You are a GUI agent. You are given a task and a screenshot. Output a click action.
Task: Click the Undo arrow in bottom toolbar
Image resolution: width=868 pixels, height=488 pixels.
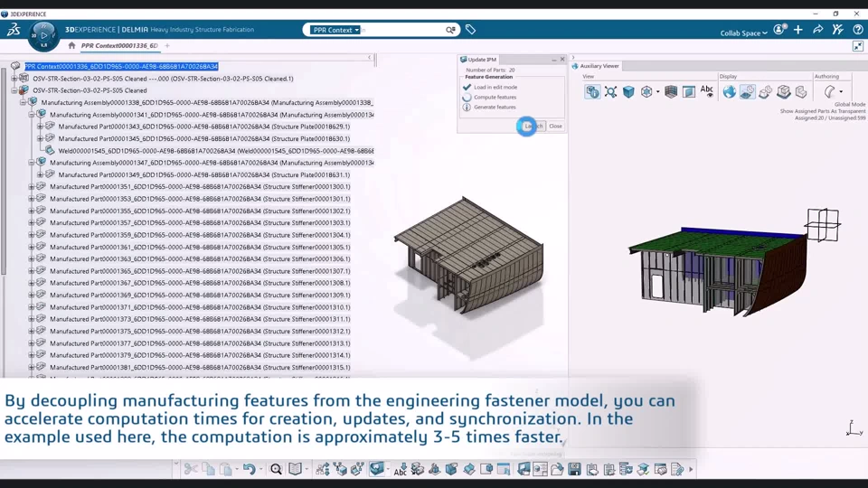[250, 469]
